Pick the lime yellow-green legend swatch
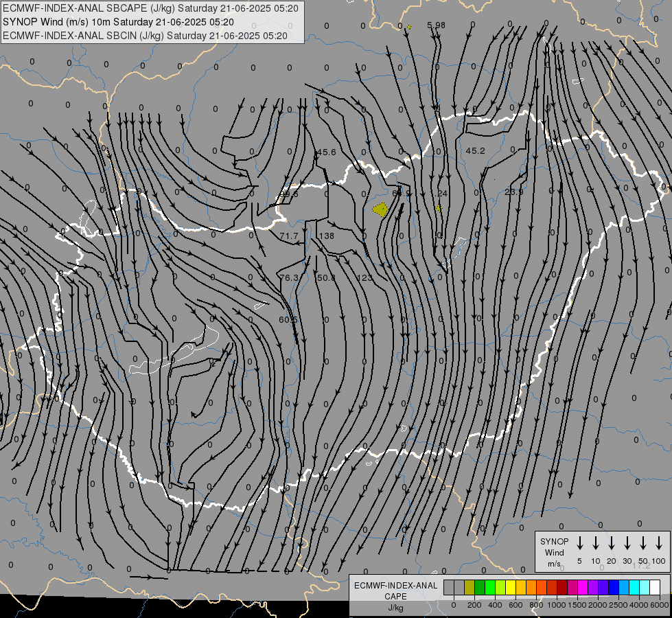 (x=500, y=588)
